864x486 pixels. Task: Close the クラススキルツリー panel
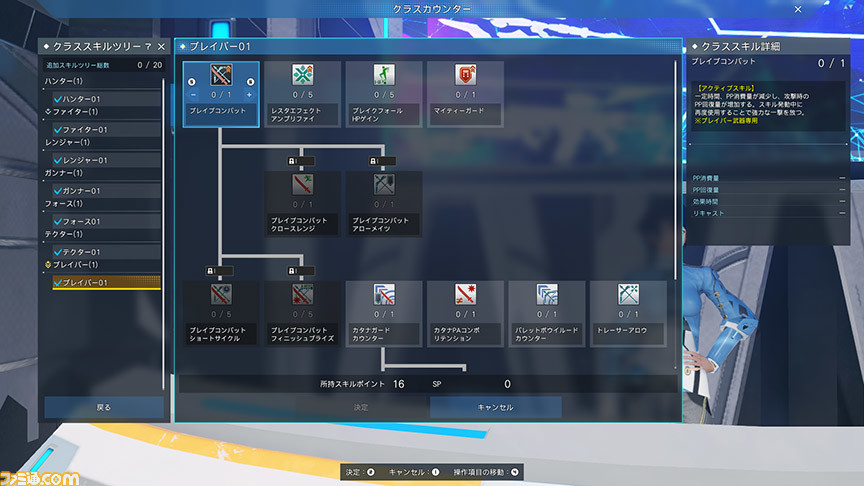(161, 46)
